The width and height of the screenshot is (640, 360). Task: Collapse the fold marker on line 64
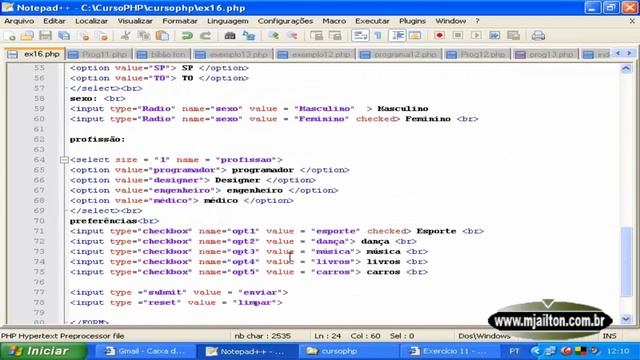[64, 160]
